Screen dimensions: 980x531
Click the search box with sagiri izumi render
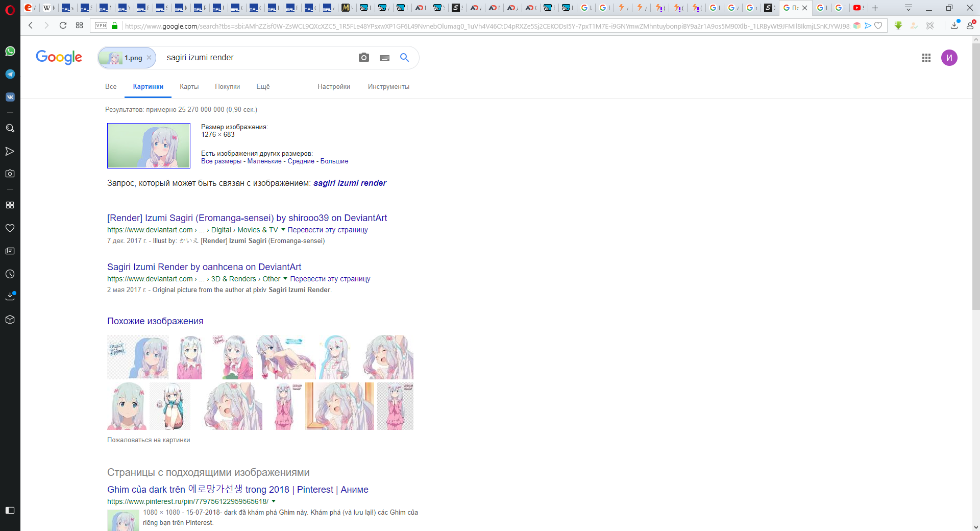258,58
